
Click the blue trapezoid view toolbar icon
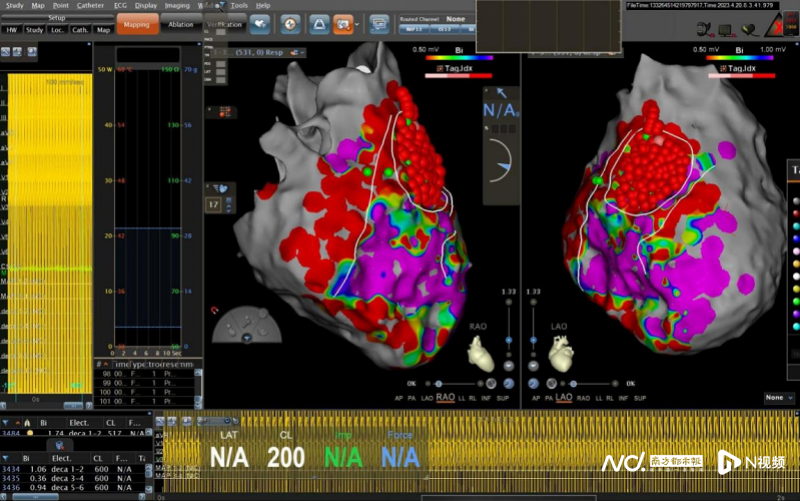click(x=320, y=22)
